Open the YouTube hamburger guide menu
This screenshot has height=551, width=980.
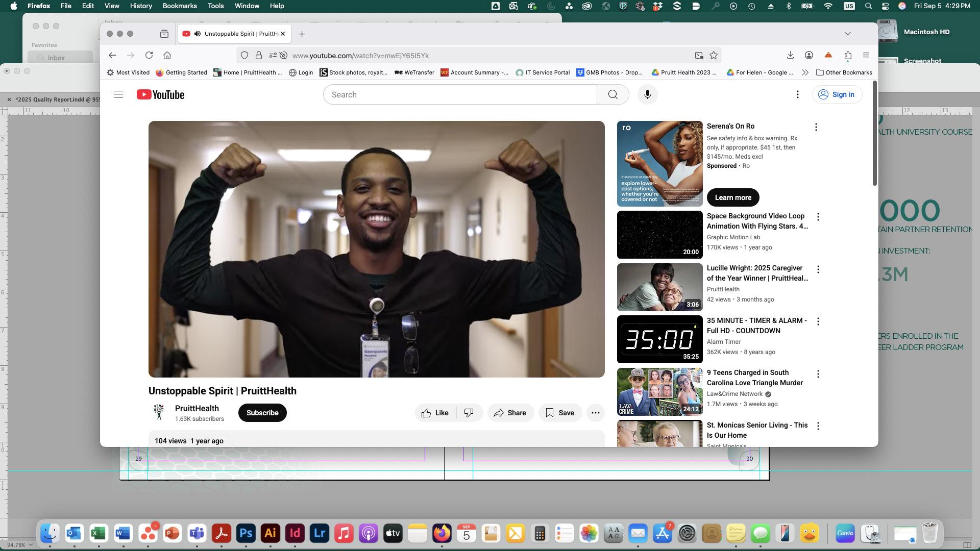[118, 94]
